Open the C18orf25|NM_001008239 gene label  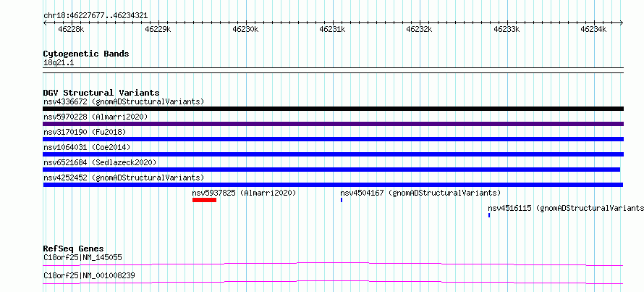point(89,275)
